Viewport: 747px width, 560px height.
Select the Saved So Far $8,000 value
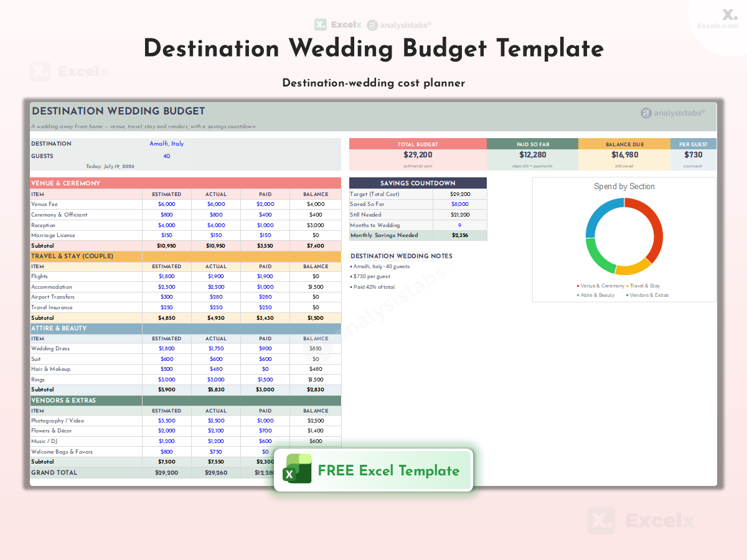click(x=460, y=204)
